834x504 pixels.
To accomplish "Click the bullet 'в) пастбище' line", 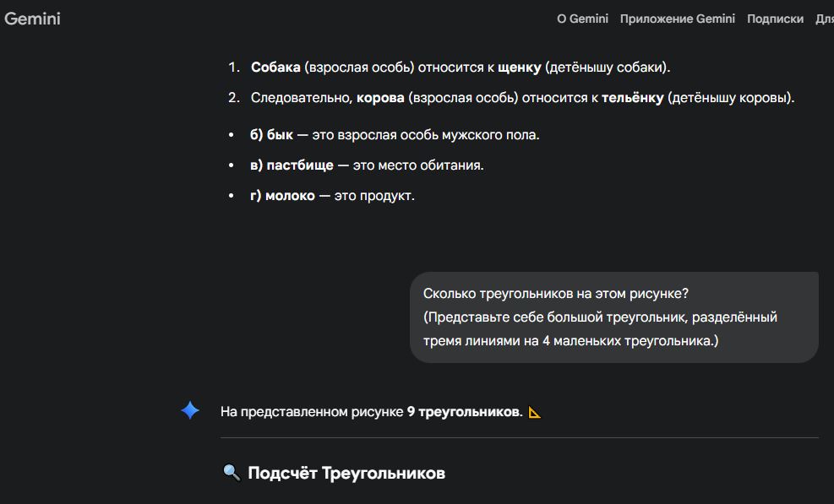I will (366, 165).
